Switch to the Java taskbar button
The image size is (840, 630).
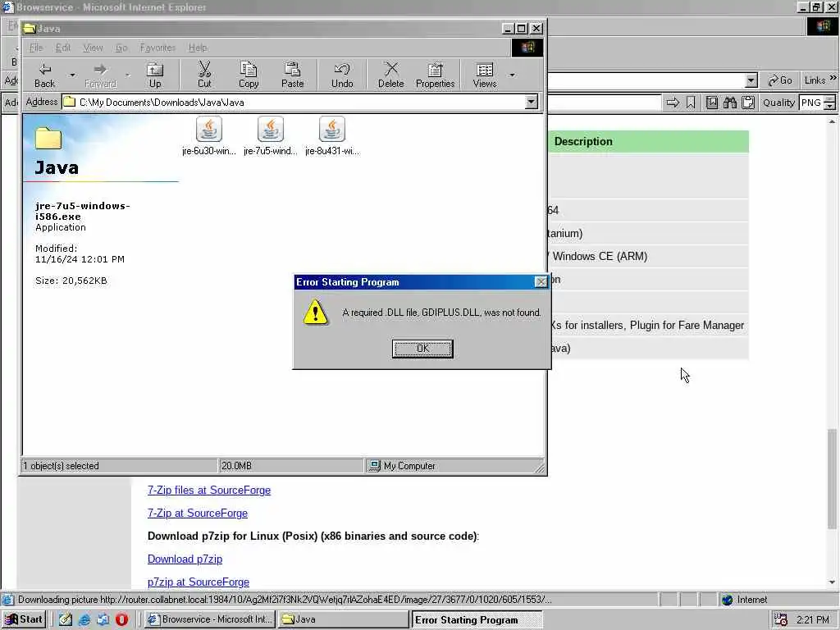coord(343,619)
